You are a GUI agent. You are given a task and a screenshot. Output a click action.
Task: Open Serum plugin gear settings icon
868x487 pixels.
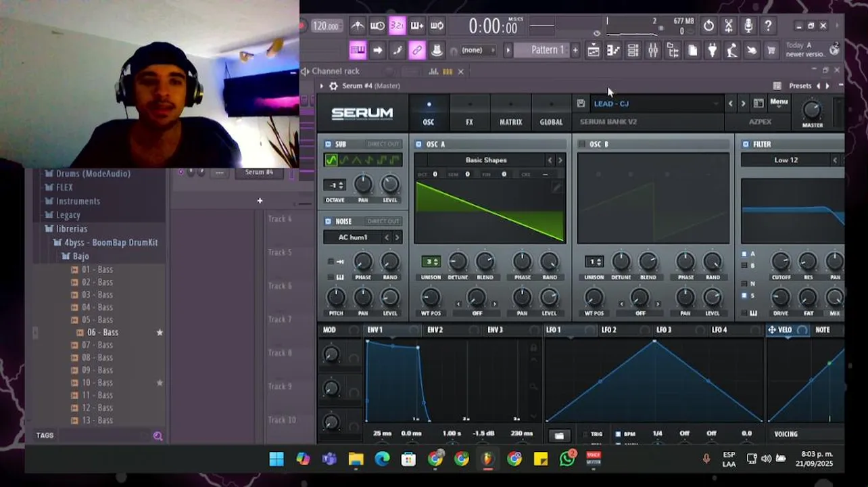pyautogui.click(x=333, y=86)
